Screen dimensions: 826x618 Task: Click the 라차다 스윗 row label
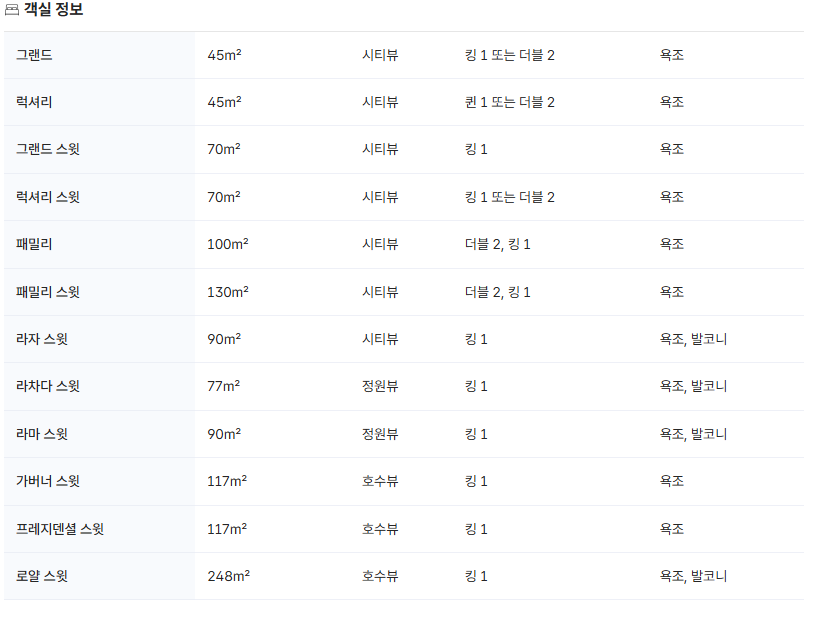[x=48, y=386]
